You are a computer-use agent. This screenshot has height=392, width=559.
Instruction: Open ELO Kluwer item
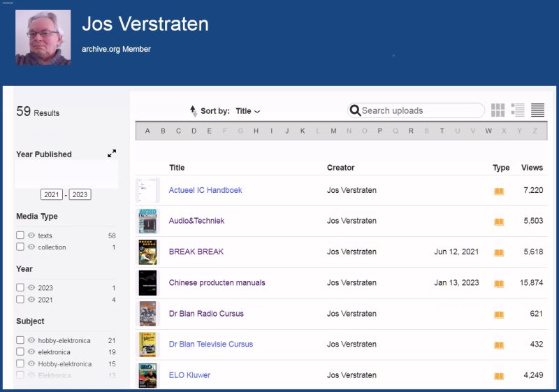click(x=189, y=375)
